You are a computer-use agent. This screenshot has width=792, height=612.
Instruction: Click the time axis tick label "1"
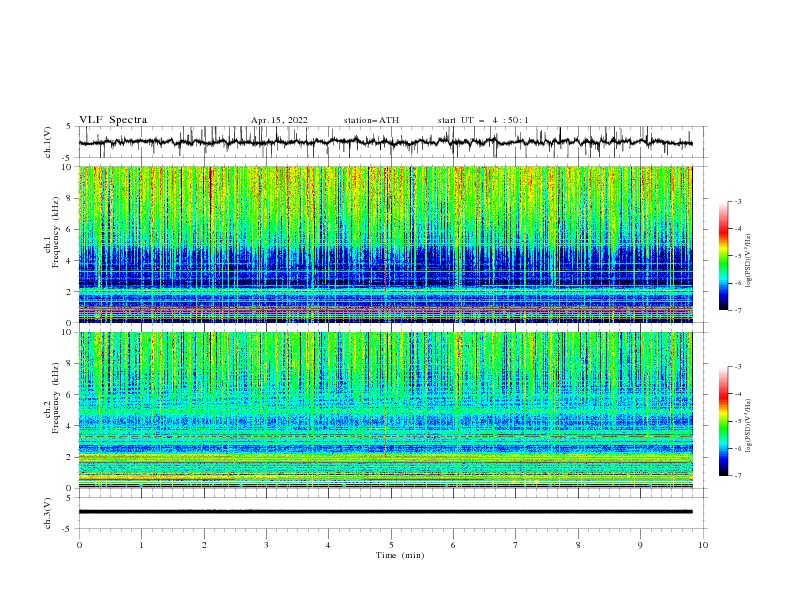point(141,545)
